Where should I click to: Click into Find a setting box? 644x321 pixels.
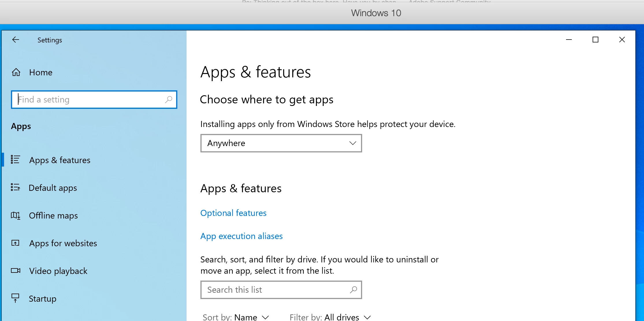[x=90, y=100]
